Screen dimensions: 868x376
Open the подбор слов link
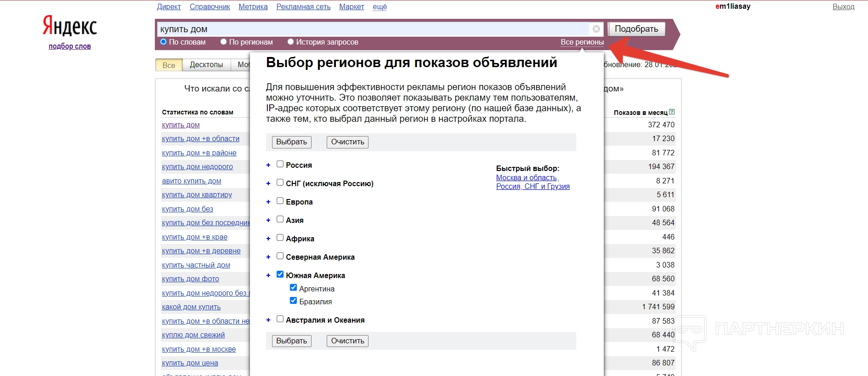click(70, 46)
